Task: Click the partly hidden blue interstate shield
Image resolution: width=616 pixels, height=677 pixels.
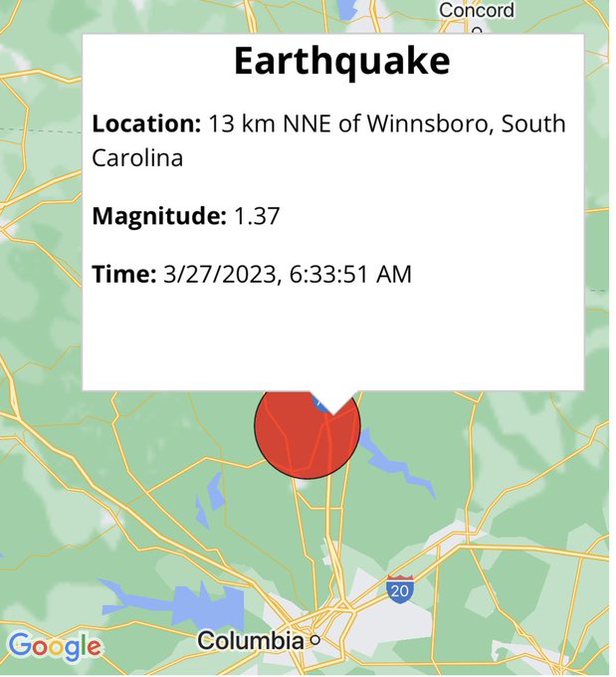Action: (319, 403)
